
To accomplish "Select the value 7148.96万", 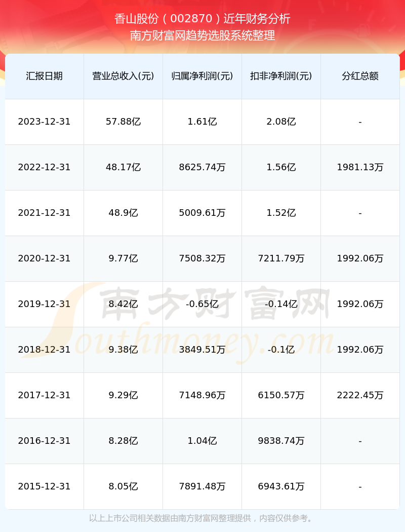I will point(202,395).
